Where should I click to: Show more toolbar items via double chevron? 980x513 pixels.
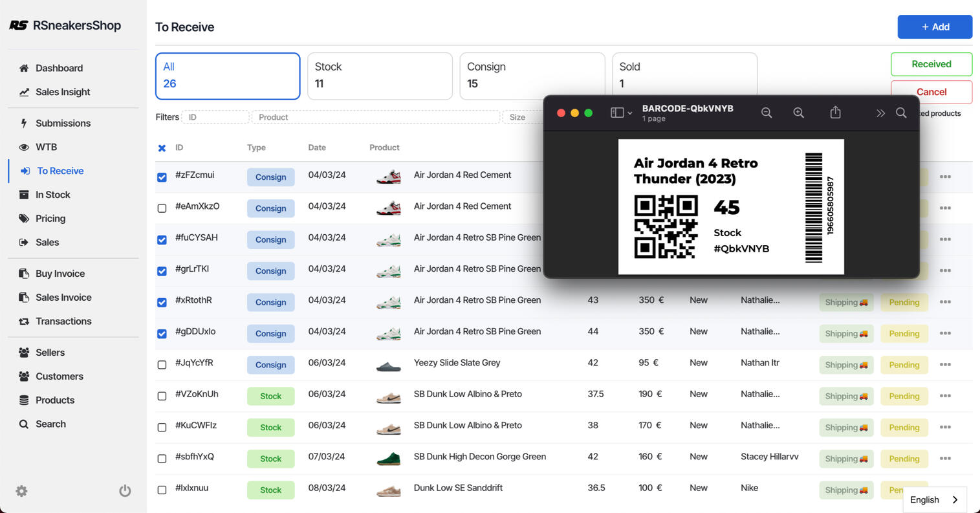[x=880, y=113]
